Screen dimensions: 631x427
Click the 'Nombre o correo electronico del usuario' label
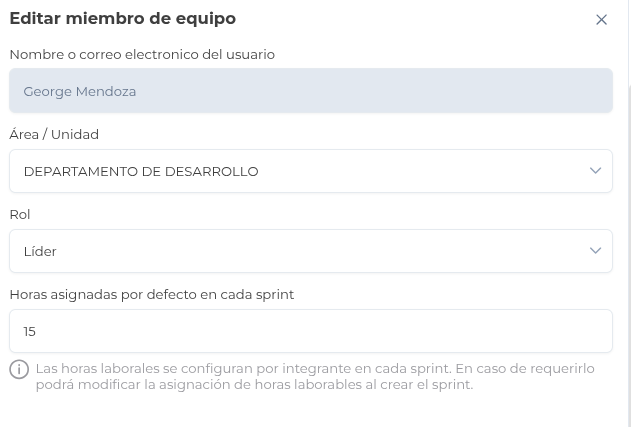(142, 54)
